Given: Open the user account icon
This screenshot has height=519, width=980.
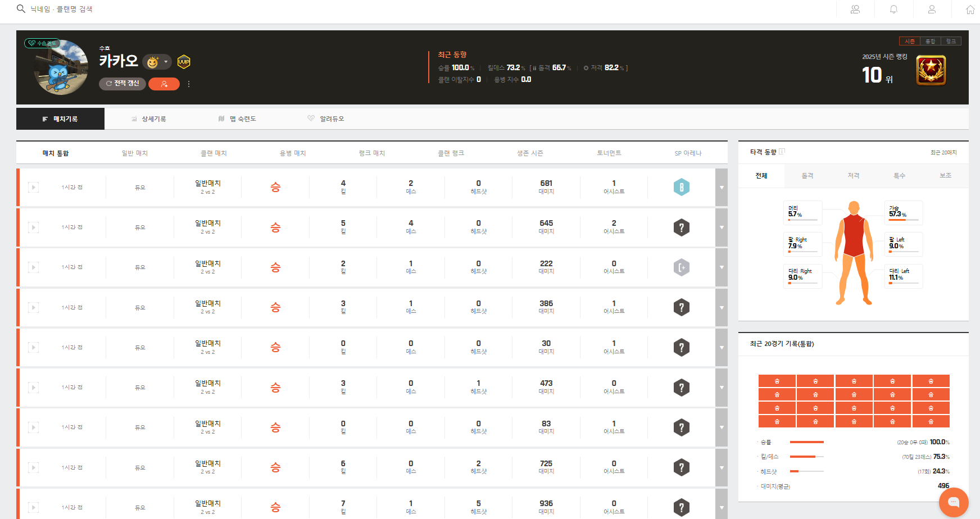Looking at the screenshot, I should 932,10.
